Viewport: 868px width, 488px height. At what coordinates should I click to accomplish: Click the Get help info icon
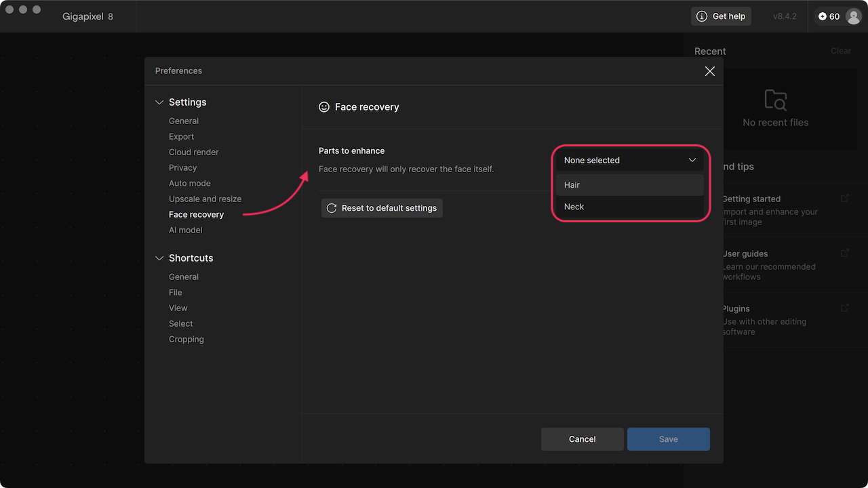point(702,16)
